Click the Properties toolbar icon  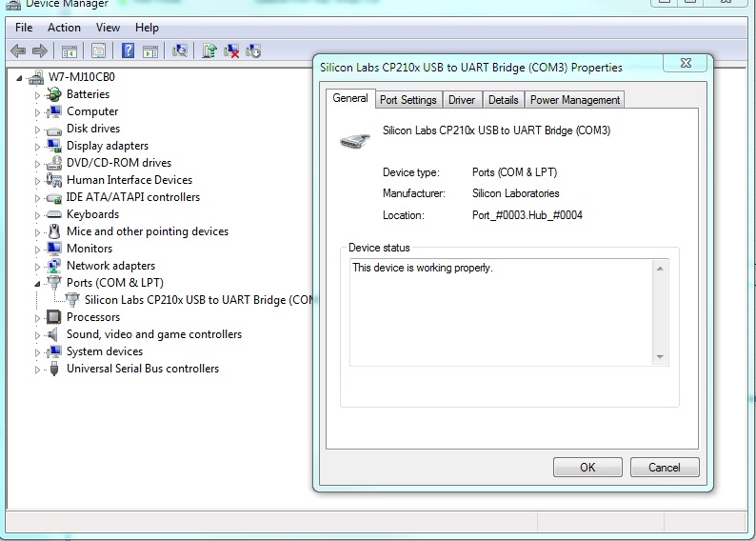(x=98, y=50)
